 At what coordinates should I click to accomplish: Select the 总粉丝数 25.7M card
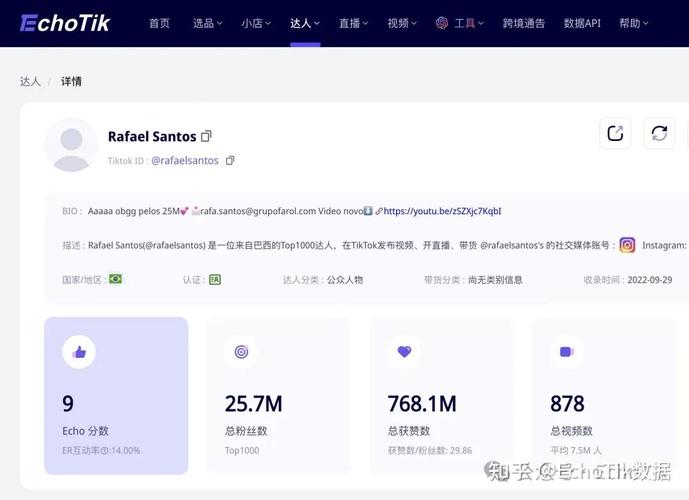tap(279, 396)
